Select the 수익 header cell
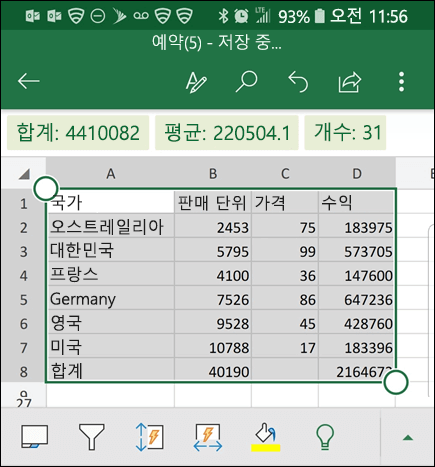Image resolution: width=435 pixels, height=467 pixels. (357, 202)
